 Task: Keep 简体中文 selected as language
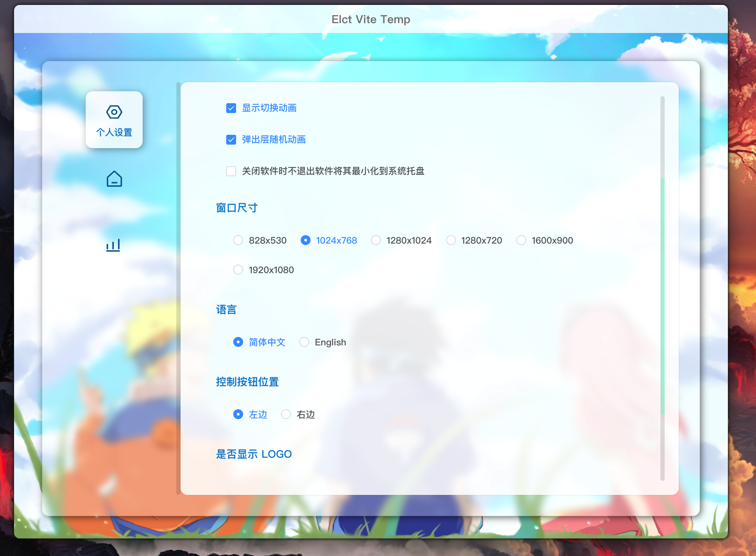[239, 342]
